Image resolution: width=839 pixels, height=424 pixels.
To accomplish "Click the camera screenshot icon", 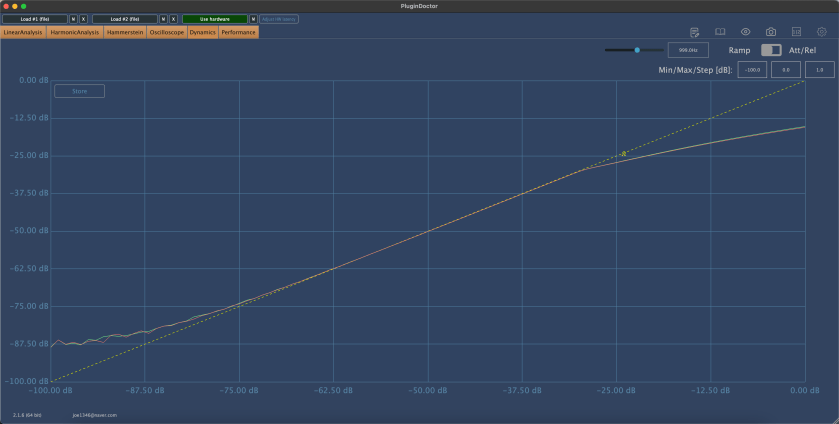I will coord(771,32).
